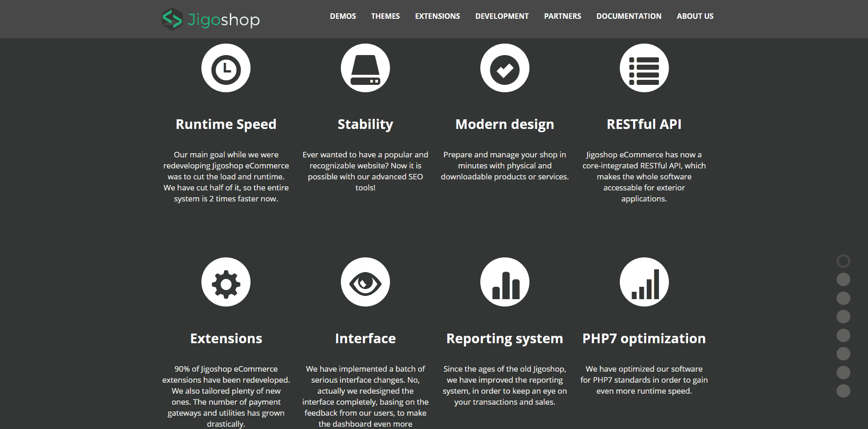Click the Runtime Speed clock icon
The image size is (868, 429).
[226, 68]
